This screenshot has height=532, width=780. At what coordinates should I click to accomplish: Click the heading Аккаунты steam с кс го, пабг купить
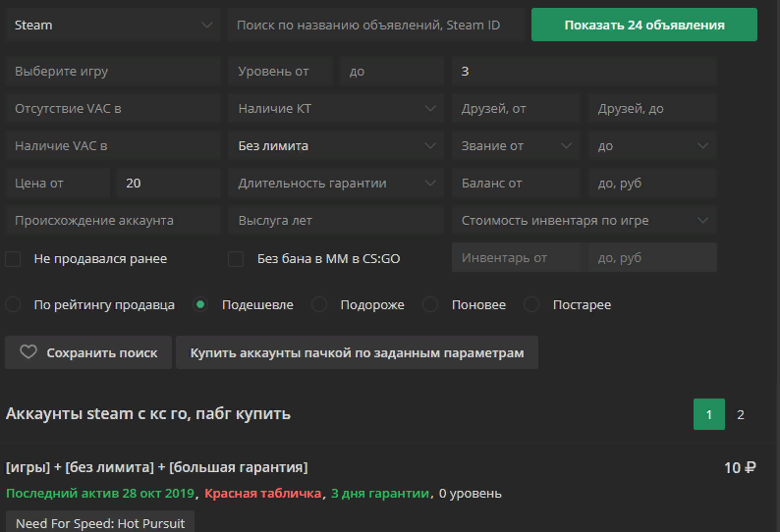pyautogui.click(x=147, y=413)
